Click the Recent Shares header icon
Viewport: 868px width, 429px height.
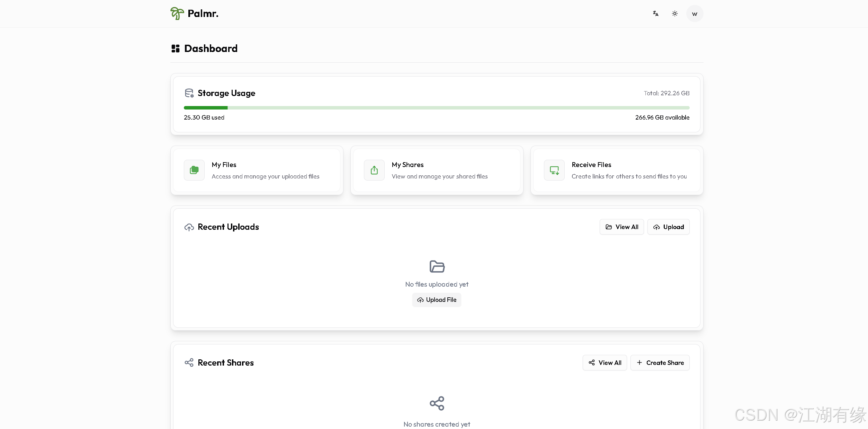[189, 363]
